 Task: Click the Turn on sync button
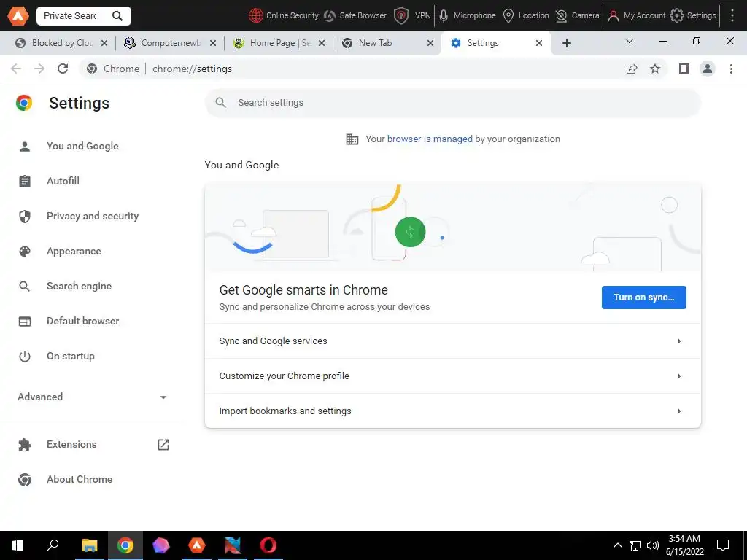pyautogui.click(x=643, y=297)
